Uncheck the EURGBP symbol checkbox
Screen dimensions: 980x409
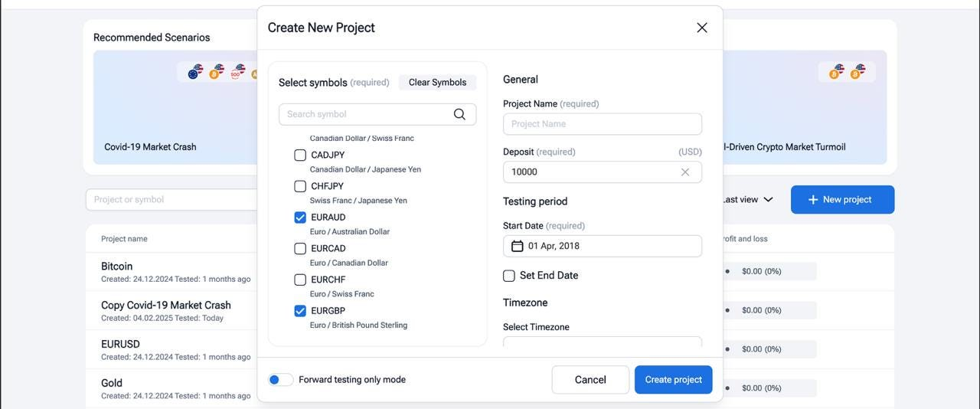pyautogui.click(x=300, y=311)
